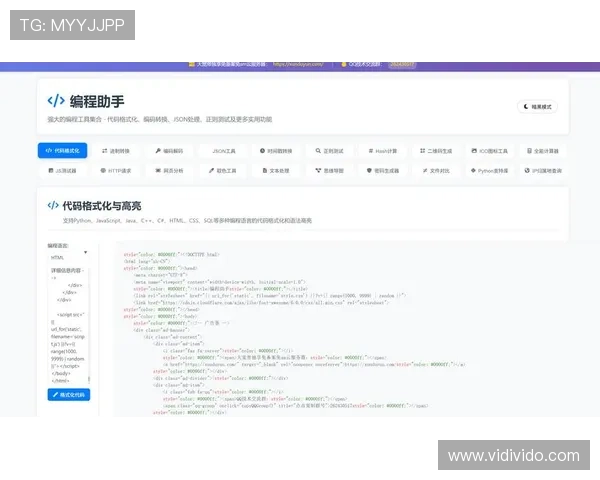
Task: Open the 二维码生成 tab
Action: pos(436,151)
